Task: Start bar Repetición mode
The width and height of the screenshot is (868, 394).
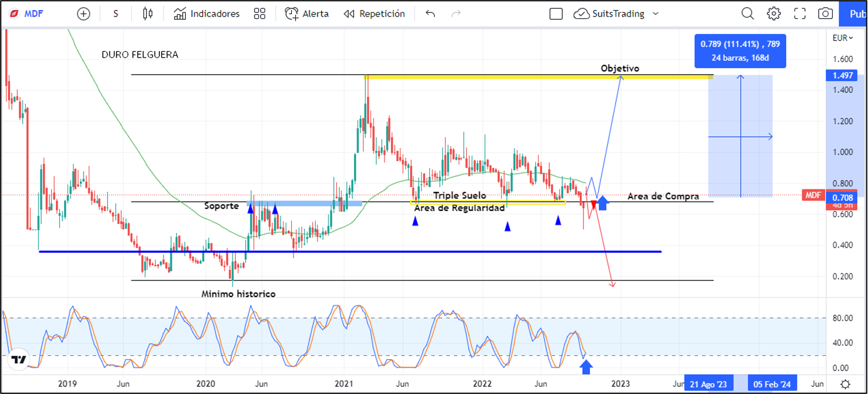Action: click(375, 14)
